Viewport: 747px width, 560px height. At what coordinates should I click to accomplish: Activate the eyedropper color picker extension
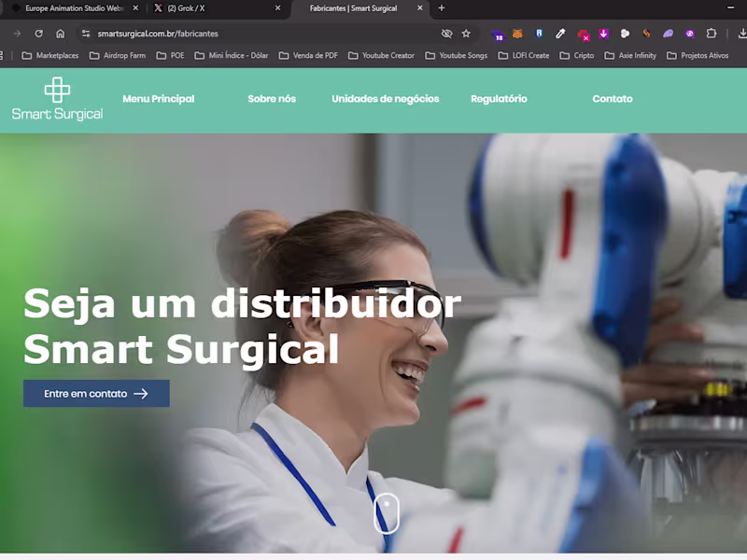(x=560, y=34)
